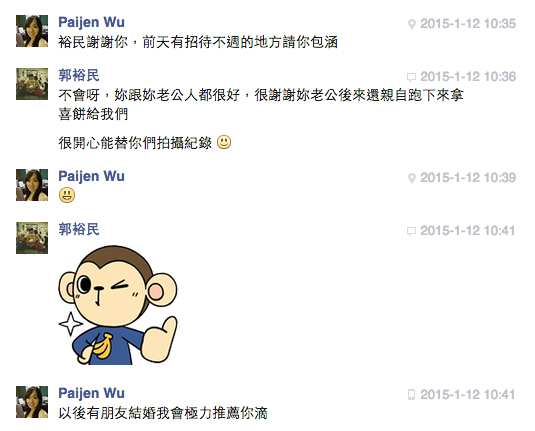Click location pin icon beside 10:39 timestamp
Screen dimensions: 535x431
point(412,178)
